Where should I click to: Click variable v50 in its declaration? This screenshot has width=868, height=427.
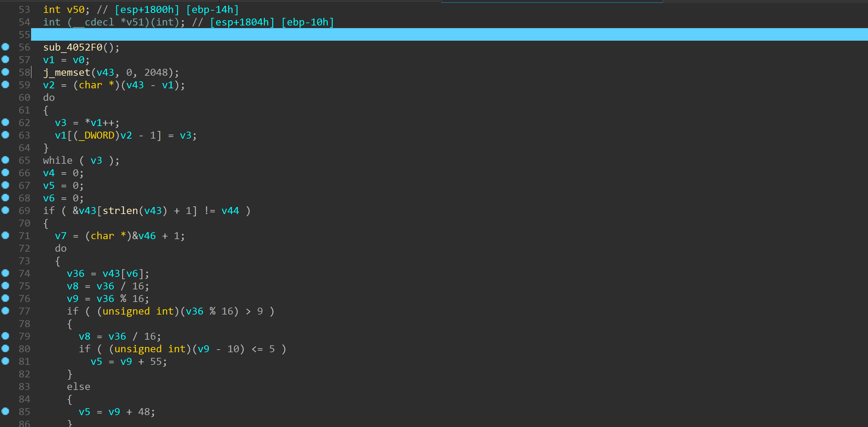[x=76, y=10]
